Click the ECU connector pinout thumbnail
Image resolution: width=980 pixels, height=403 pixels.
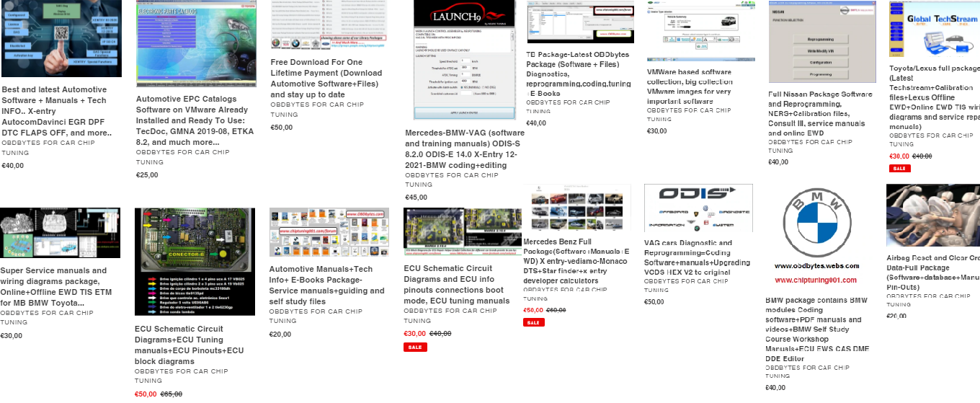click(x=195, y=261)
